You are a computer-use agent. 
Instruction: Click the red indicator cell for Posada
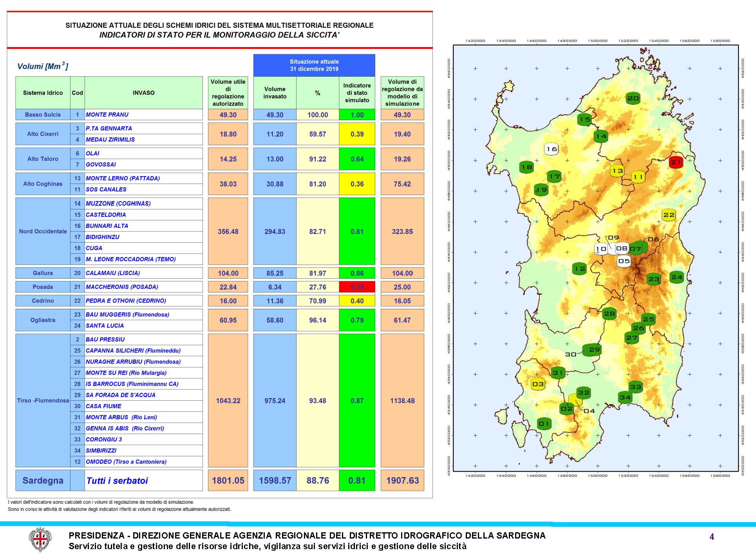click(x=357, y=287)
